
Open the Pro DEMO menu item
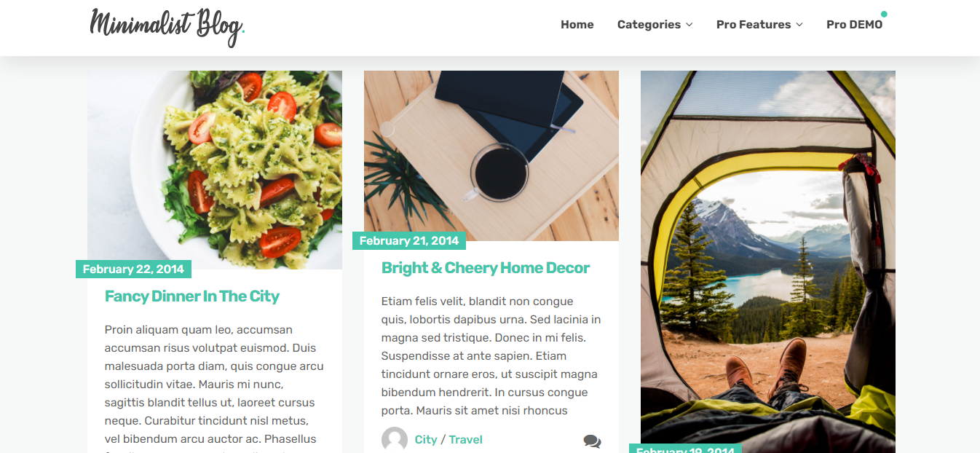[x=853, y=25]
